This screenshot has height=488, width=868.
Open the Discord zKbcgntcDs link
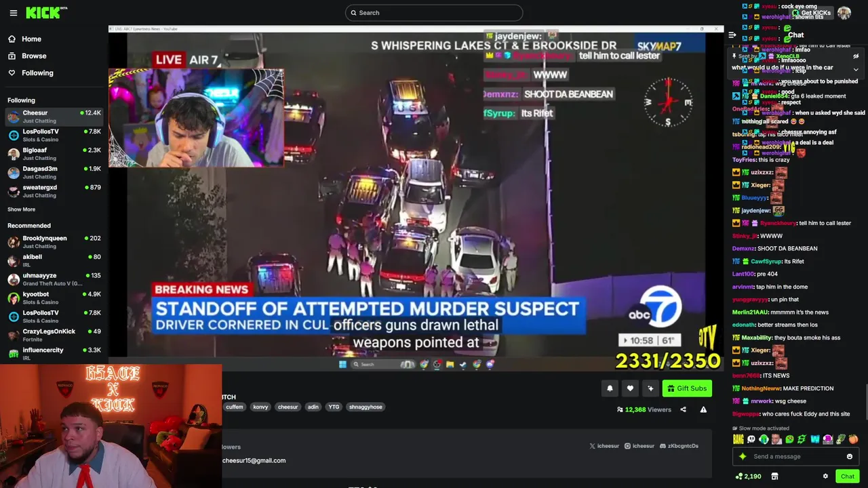[x=679, y=446]
